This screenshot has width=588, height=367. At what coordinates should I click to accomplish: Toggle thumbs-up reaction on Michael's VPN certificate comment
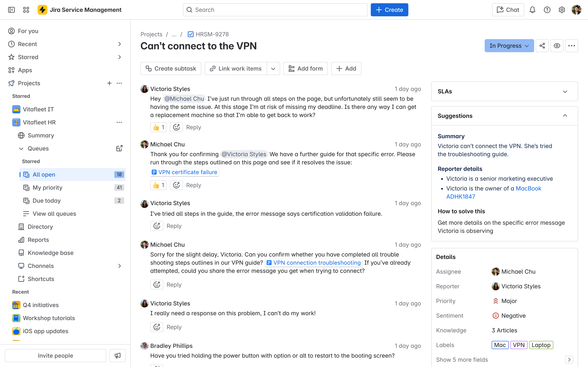[x=158, y=185]
